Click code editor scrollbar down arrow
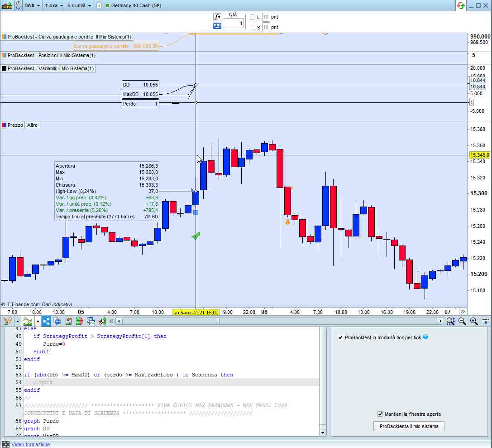Screen dimensions: 492x448 click(322, 433)
